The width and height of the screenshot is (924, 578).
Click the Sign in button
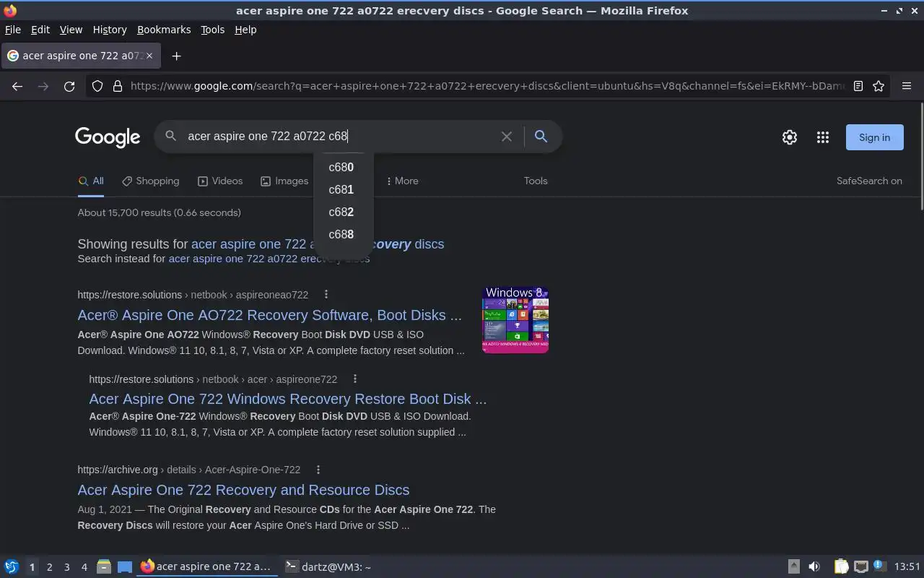click(874, 137)
